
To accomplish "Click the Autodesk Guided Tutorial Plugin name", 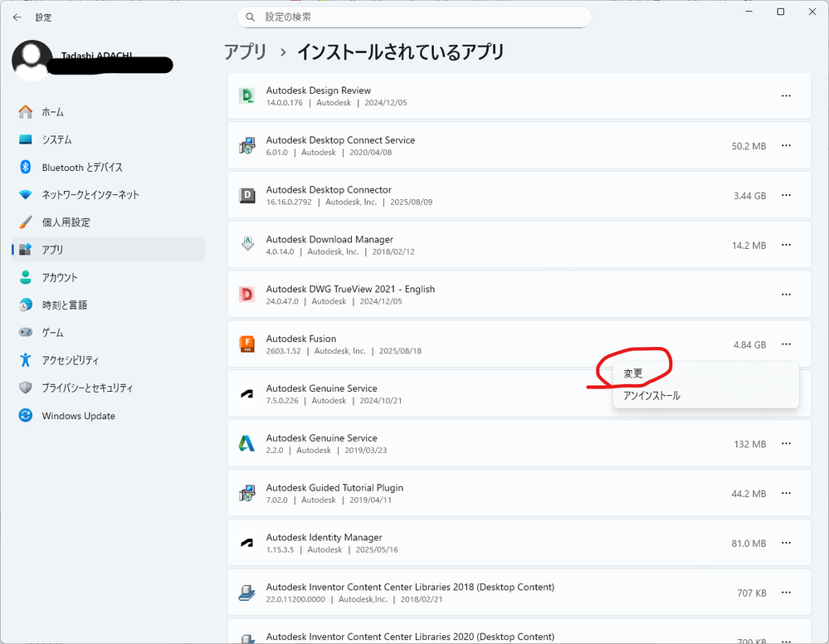I will 334,487.
